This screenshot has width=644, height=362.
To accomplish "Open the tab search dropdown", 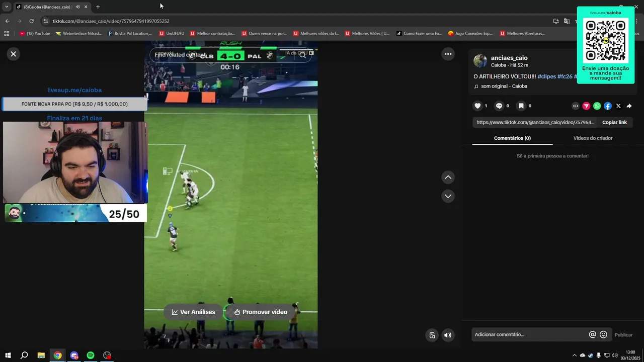I will coord(7,7).
